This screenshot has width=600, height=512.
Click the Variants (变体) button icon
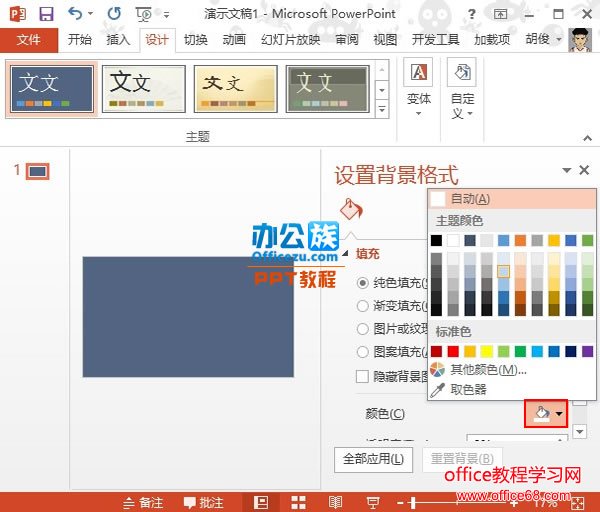[418, 72]
